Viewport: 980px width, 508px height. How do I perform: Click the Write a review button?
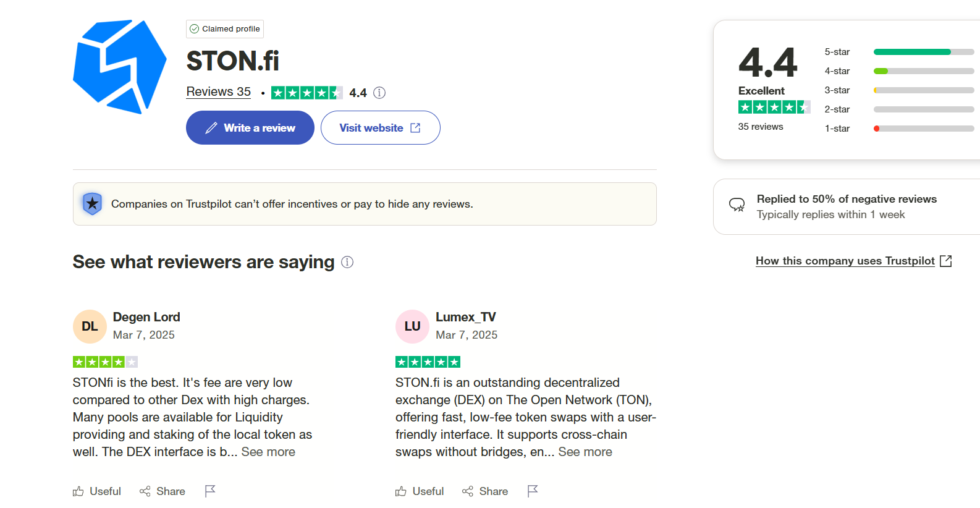coord(250,128)
